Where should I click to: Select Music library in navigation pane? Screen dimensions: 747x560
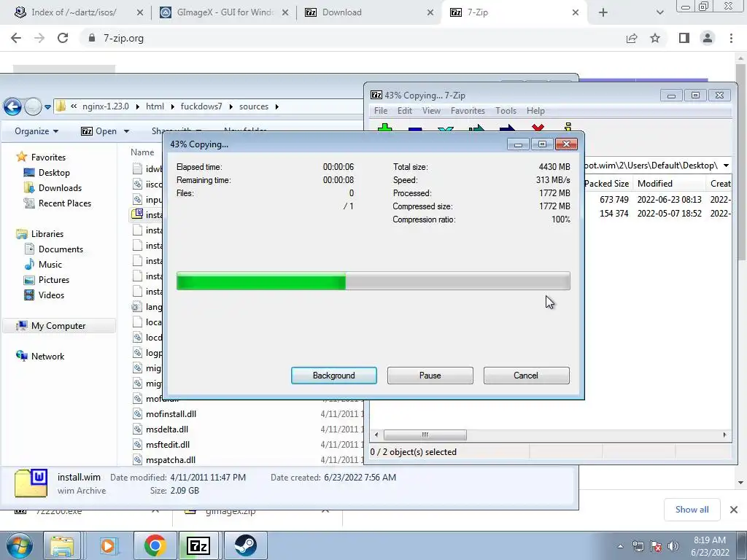tap(50, 264)
